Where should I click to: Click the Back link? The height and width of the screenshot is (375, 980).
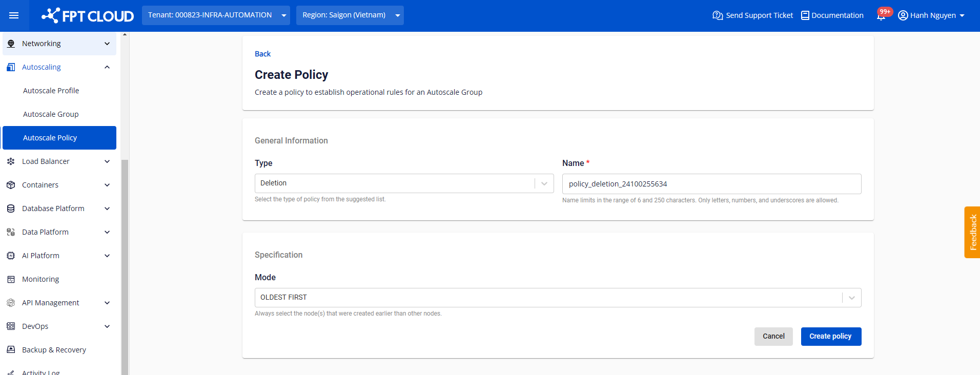pos(262,54)
